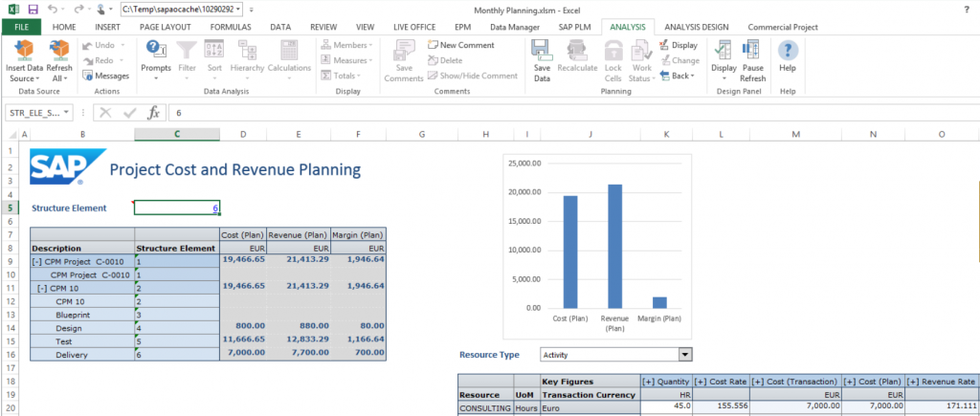Screen dimensions: 980x416
Task: Open the file path dropdown in title bar
Action: 237,10
